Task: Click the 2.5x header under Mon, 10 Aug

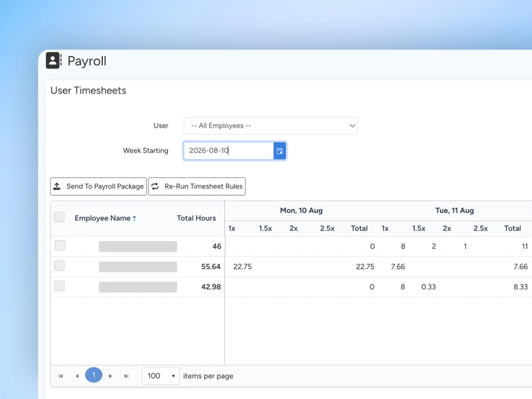Action: 327,229
